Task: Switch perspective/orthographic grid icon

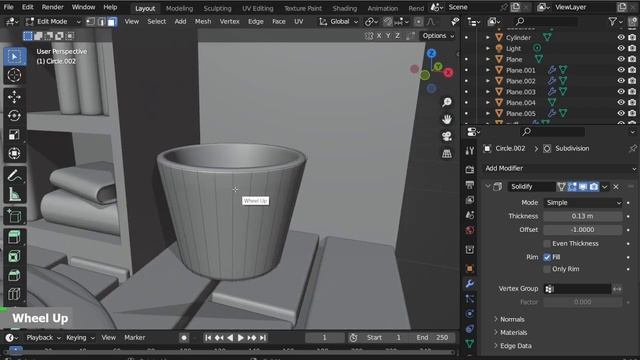Action: [x=447, y=153]
